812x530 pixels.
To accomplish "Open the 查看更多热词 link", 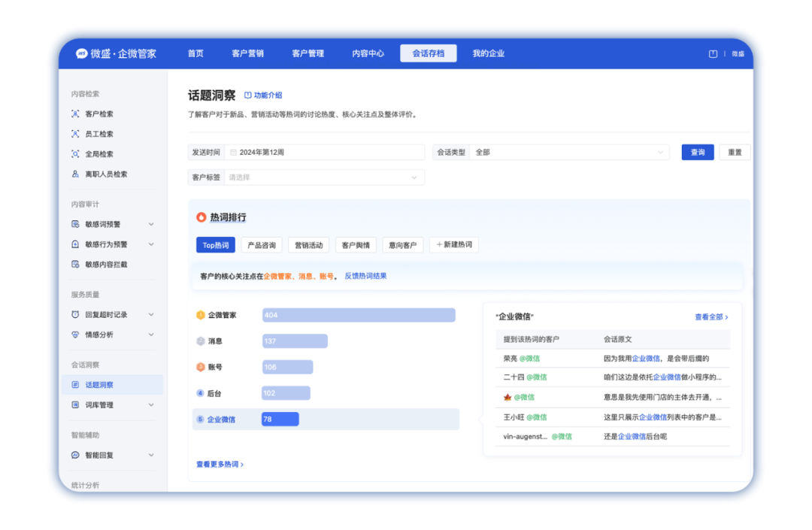I will coord(220,465).
